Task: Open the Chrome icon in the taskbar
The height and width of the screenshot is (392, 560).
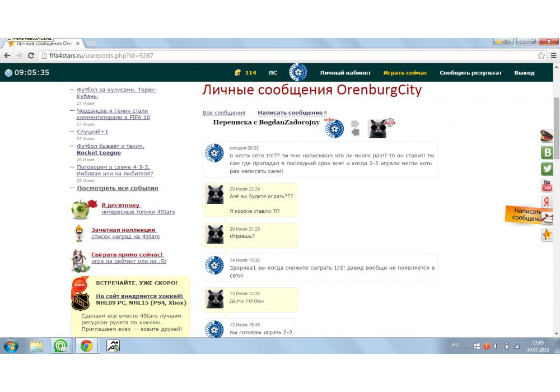Action: click(x=86, y=346)
